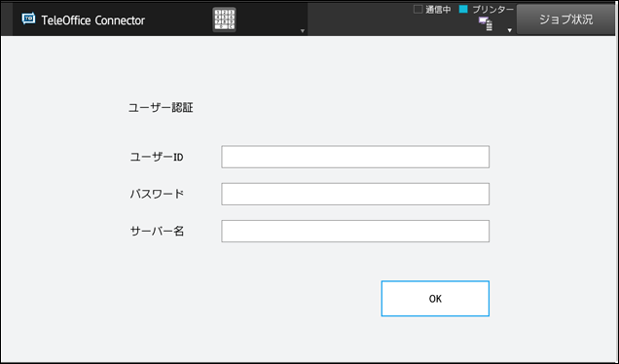Open the numeric keypad icon
The image size is (619, 364).
point(224,19)
